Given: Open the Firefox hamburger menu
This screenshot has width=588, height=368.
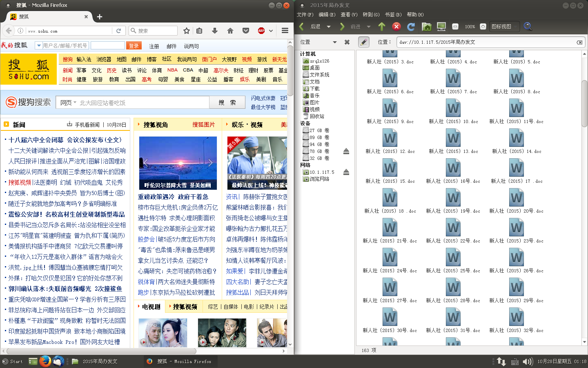Looking at the screenshot, I should (285, 31).
